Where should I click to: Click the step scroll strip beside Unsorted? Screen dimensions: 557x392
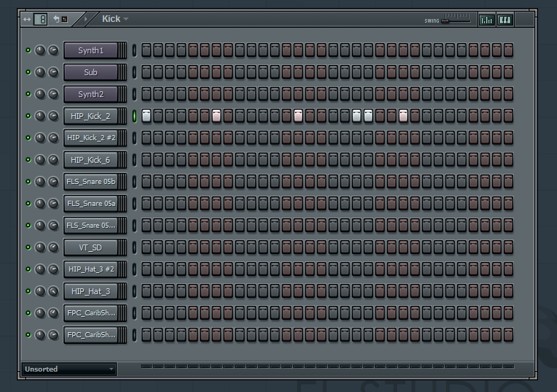(x=328, y=366)
